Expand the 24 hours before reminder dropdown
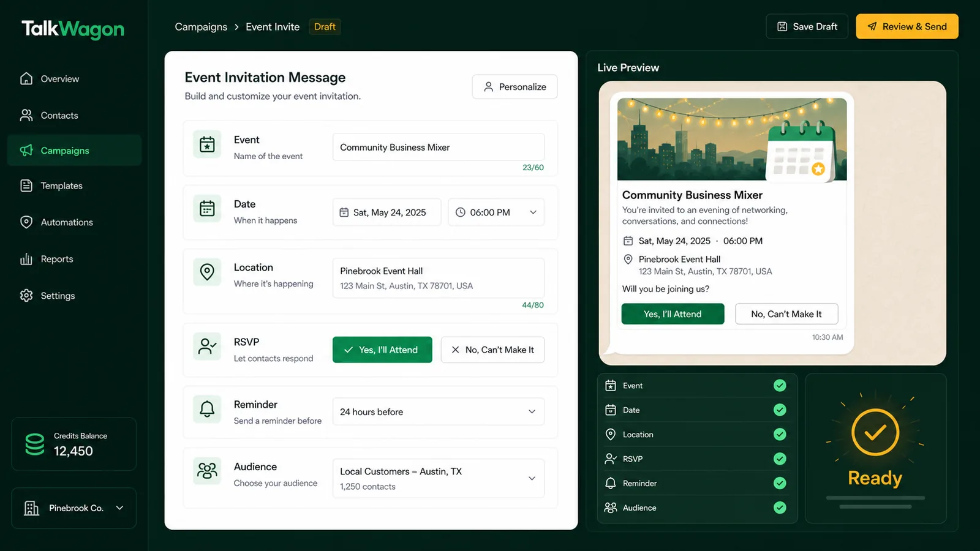This screenshot has width=980, height=551. click(x=439, y=412)
